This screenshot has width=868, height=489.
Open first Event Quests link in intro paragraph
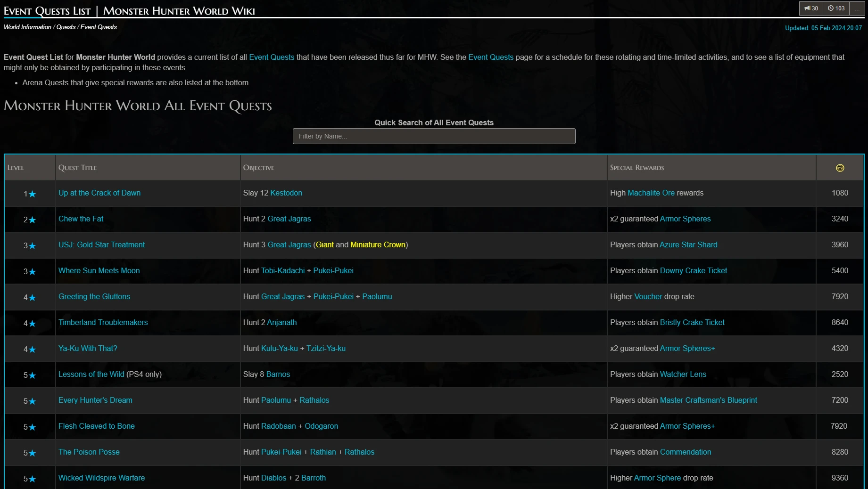pyautogui.click(x=272, y=57)
